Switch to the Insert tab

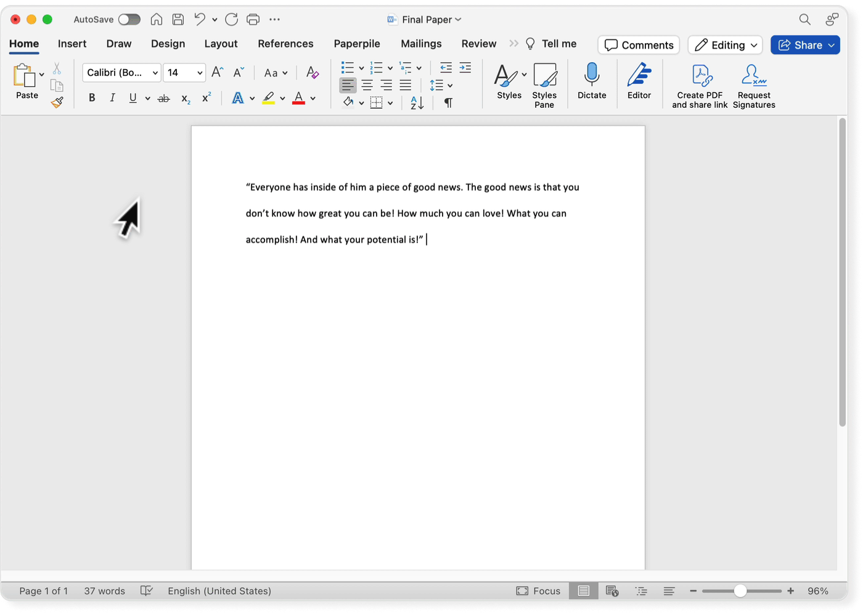[72, 44]
